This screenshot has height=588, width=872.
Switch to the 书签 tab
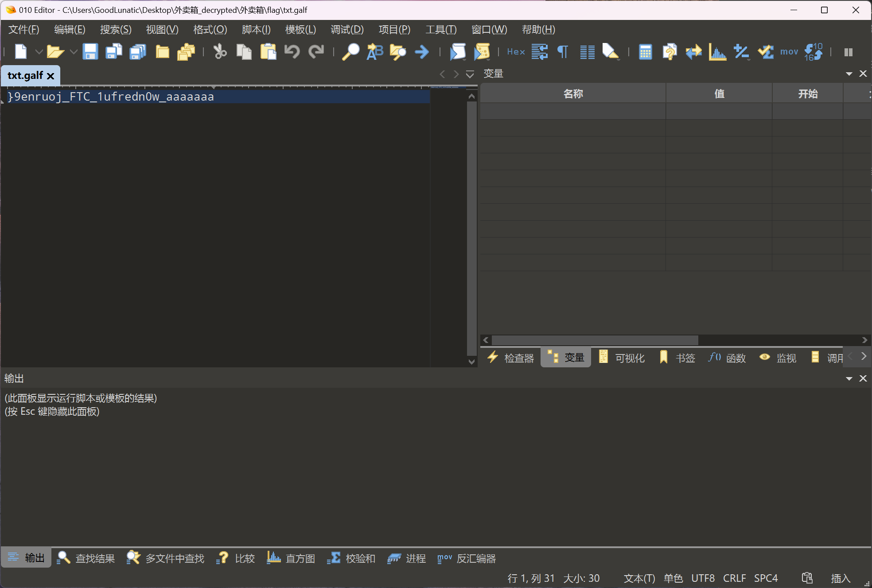[x=677, y=358]
